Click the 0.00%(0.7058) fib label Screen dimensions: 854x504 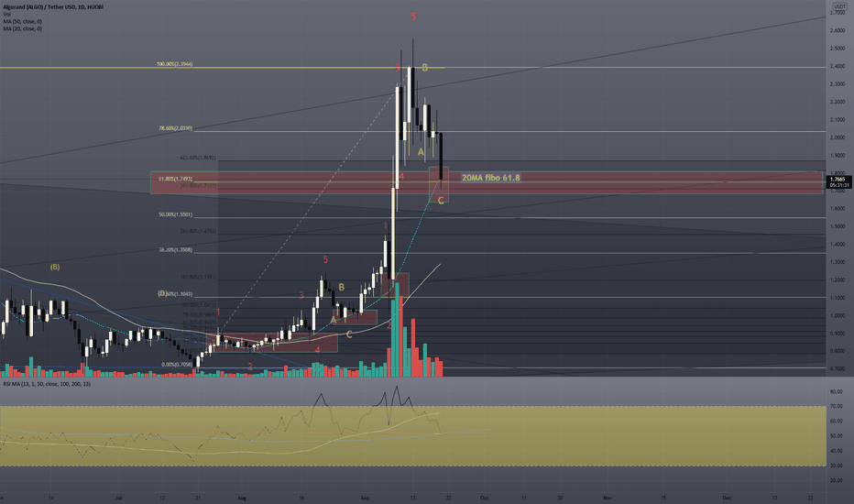(x=178, y=365)
